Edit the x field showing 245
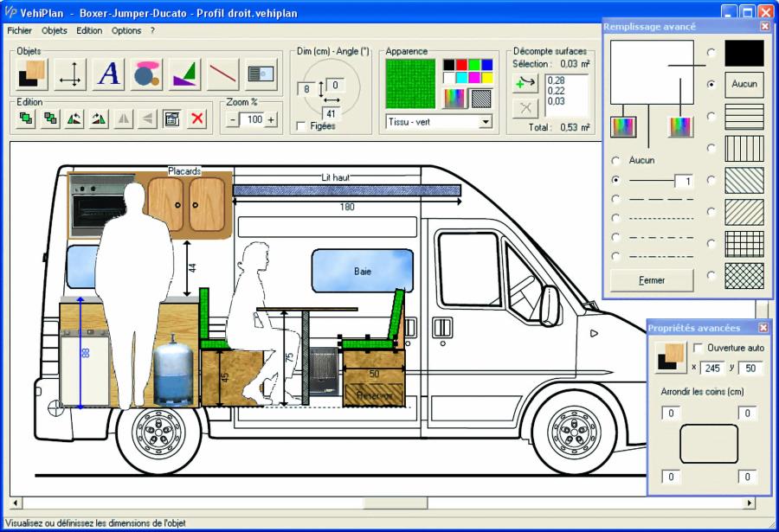779x532 pixels. coord(712,369)
